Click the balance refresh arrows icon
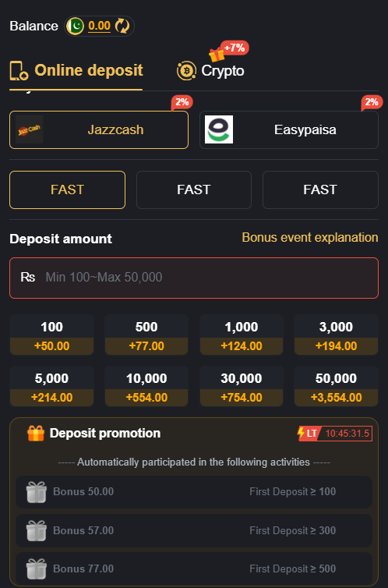This screenshot has width=388, height=588. [122, 27]
